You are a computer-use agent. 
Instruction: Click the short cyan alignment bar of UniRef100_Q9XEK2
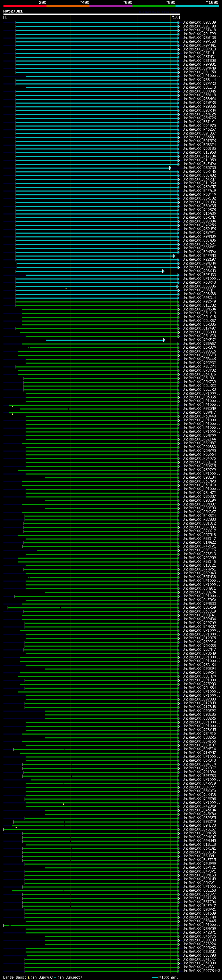tap(105, 340)
